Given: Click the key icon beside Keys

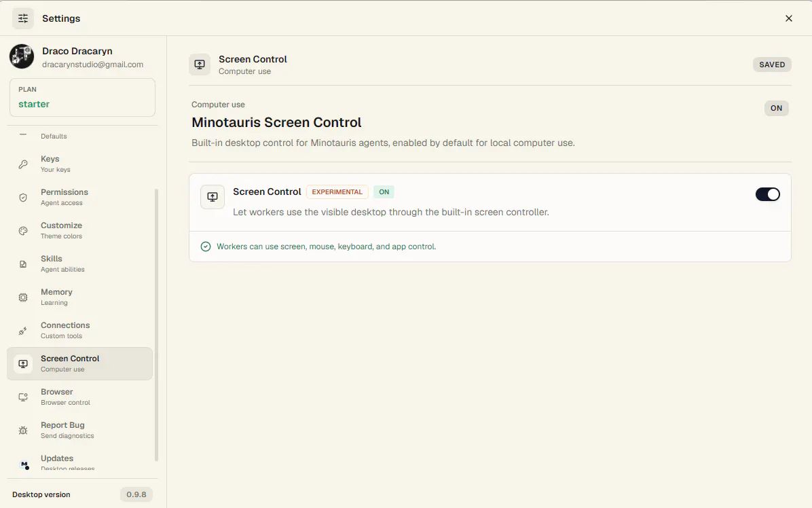Looking at the screenshot, I should (x=23, y=164).
